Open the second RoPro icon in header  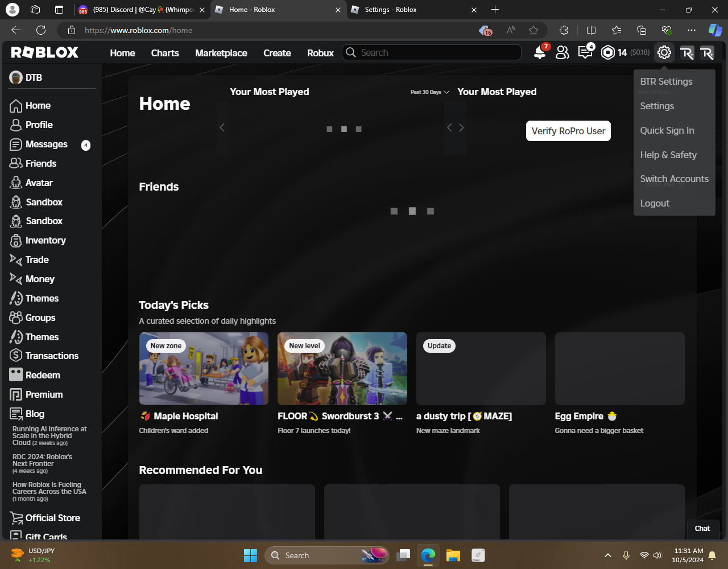(x=707, y=53)
